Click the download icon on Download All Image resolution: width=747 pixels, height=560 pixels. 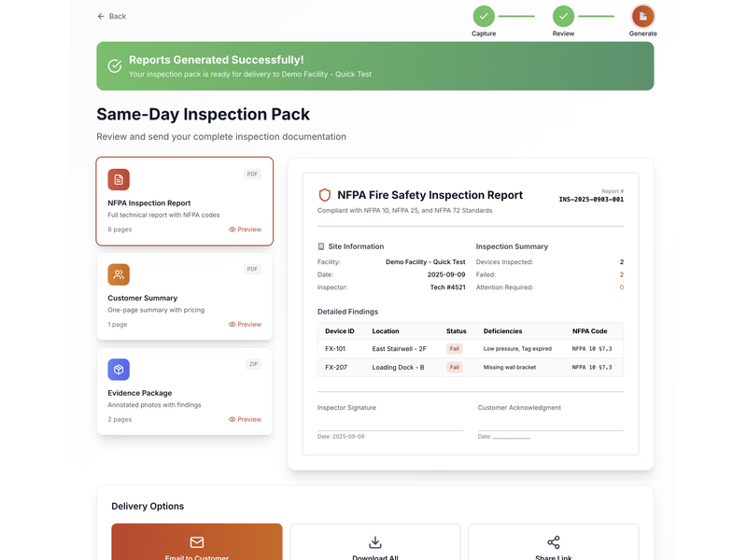pos(374,541)
